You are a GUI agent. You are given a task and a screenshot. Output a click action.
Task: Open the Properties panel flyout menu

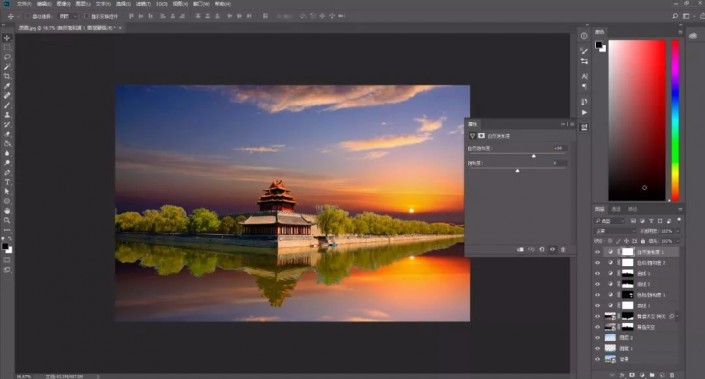(572, 124)
